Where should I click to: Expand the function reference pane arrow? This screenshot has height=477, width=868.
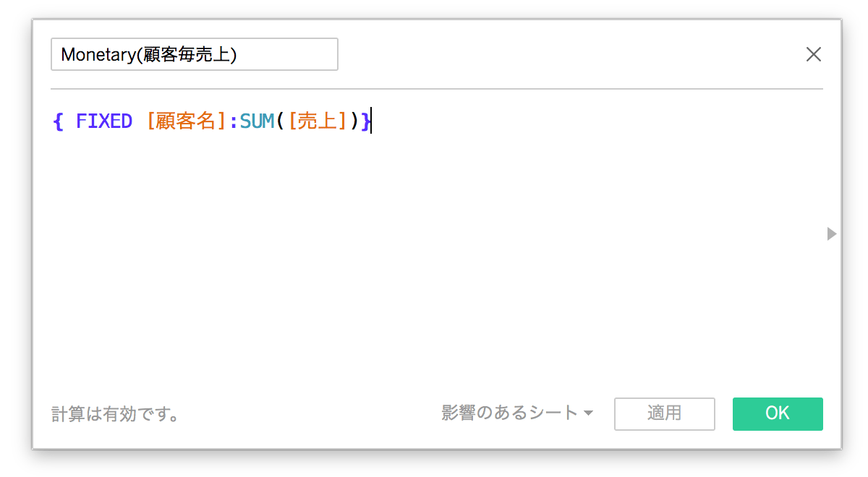pyautogui.click(x=831, y=233)
